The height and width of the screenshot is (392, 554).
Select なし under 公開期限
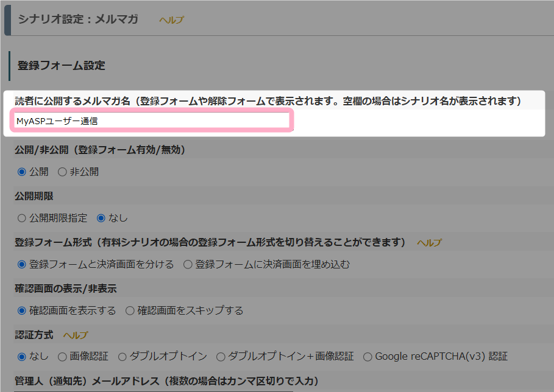[x=101, y=218]
